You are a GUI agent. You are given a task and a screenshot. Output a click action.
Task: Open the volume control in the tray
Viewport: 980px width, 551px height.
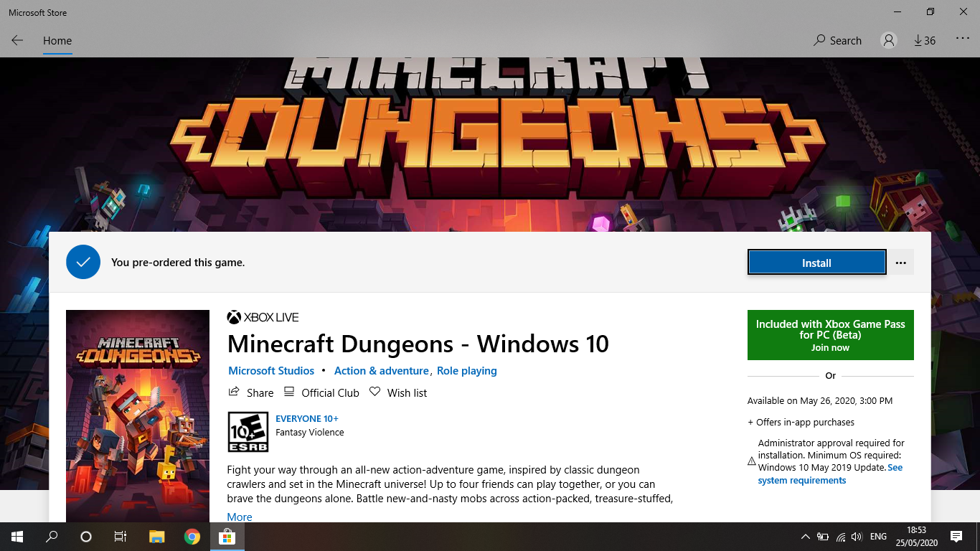(x=857, y=537)
